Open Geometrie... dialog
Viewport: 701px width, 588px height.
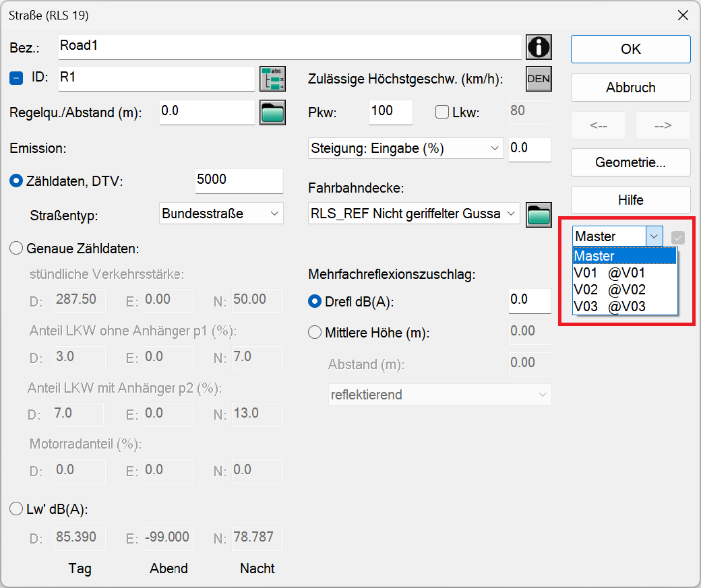pos(630,162)
